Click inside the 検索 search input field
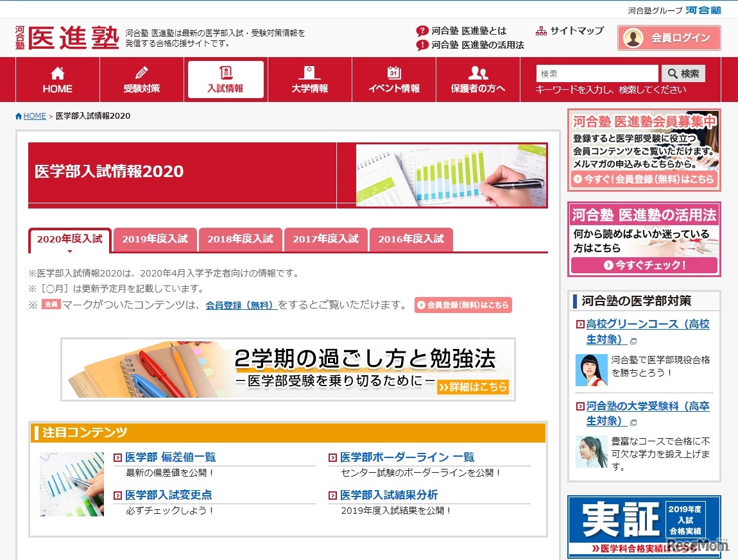Screen dimensions: 738x560 (597, 73)
